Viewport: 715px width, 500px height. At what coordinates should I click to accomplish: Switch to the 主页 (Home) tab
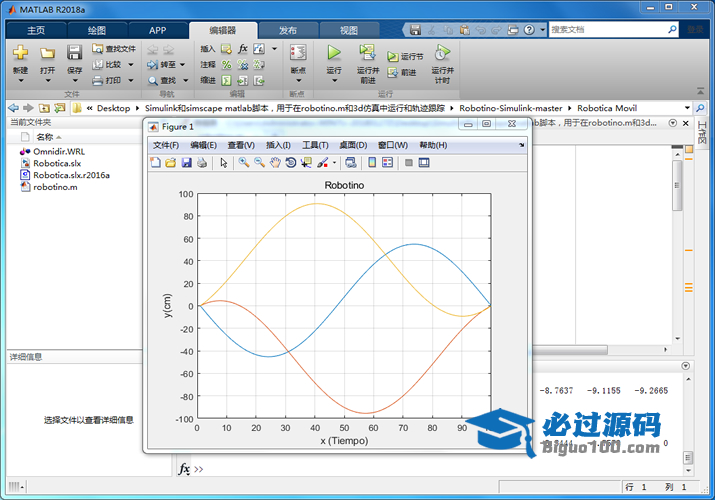(36, 31)
